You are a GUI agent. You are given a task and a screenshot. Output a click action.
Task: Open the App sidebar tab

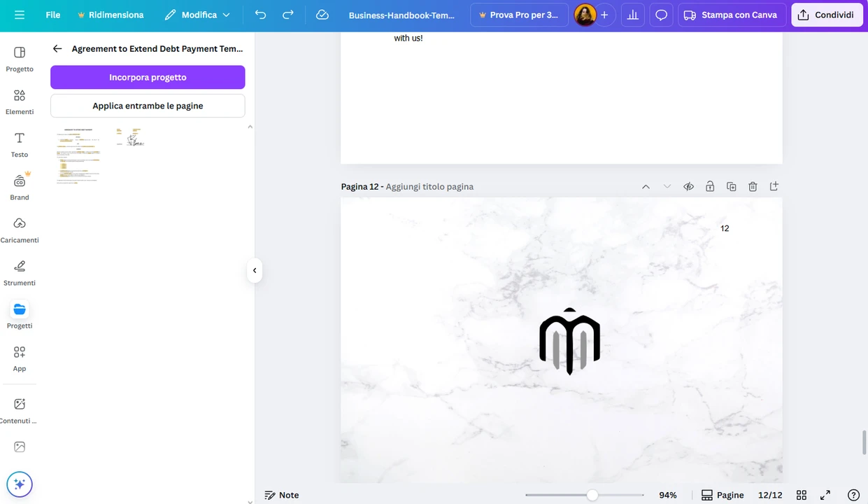(20, 358)
